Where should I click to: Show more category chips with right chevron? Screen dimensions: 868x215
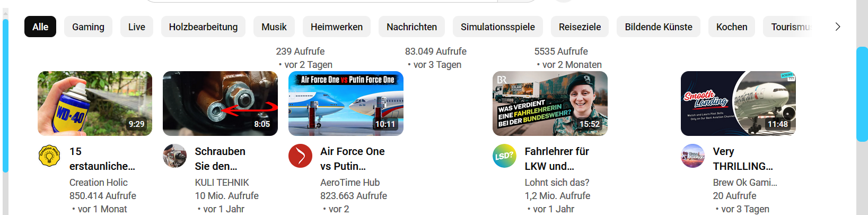pyautogui.click(x=838, y=27)
